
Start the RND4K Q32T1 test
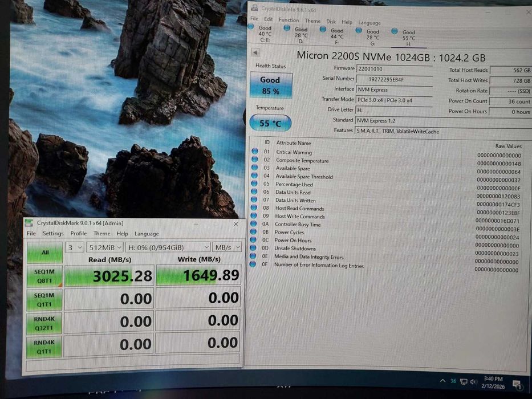pyautogui.click(x=44, y=323)
